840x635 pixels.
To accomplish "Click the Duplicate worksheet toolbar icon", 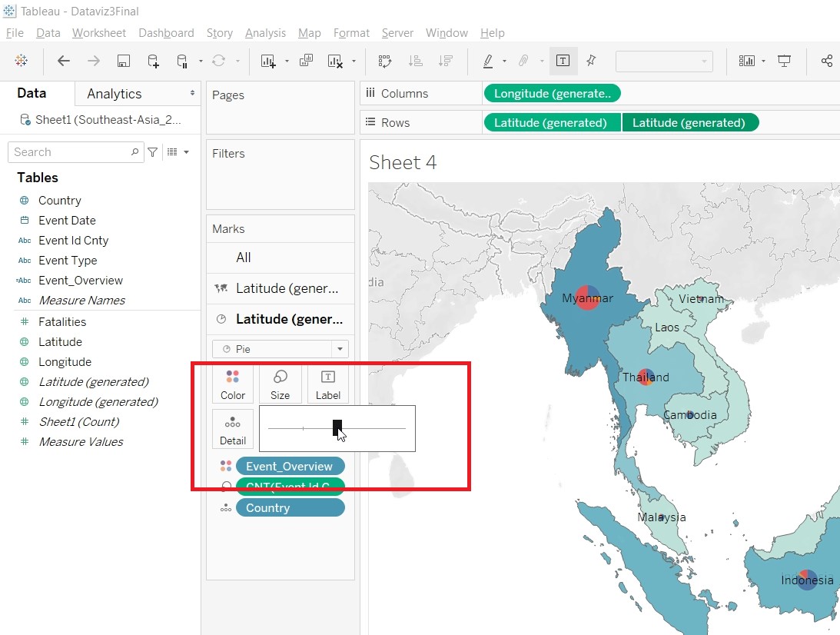I will [x=306, y=62].
